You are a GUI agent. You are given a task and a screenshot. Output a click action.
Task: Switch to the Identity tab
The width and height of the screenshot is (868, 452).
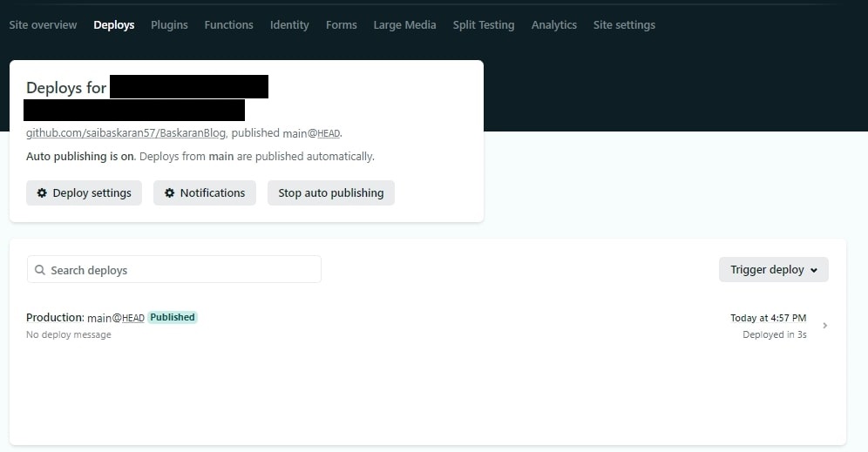point(289,25)
